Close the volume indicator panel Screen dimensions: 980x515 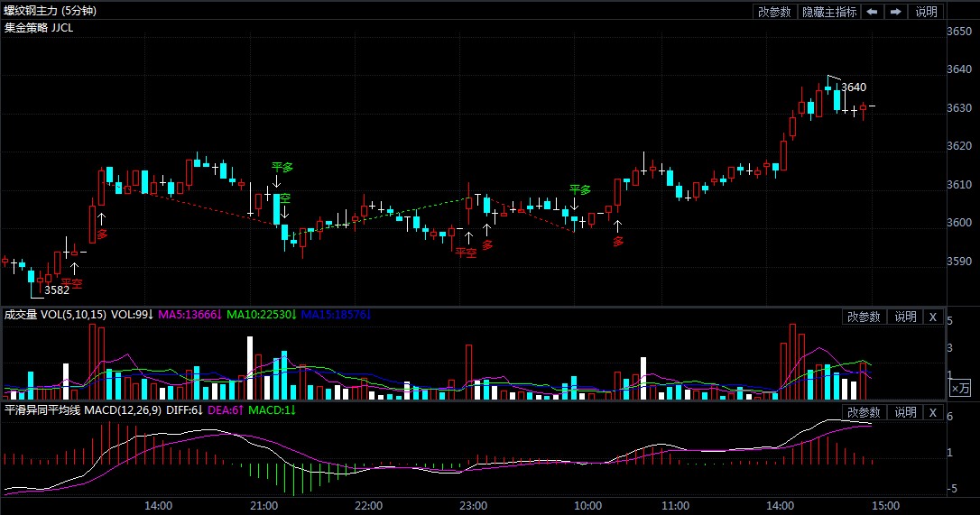click(x=934, y=317)
